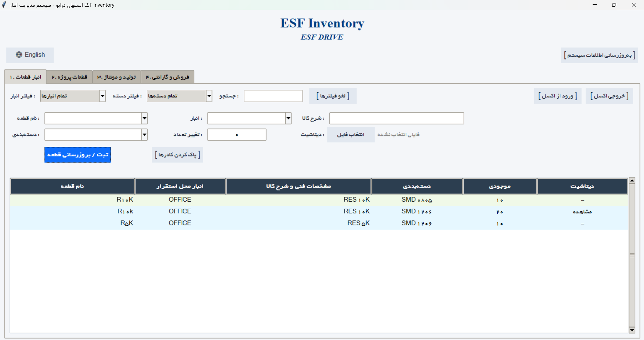The image size is (644, 340).
Task: Click RES 5K description cell
Action: 358,223
